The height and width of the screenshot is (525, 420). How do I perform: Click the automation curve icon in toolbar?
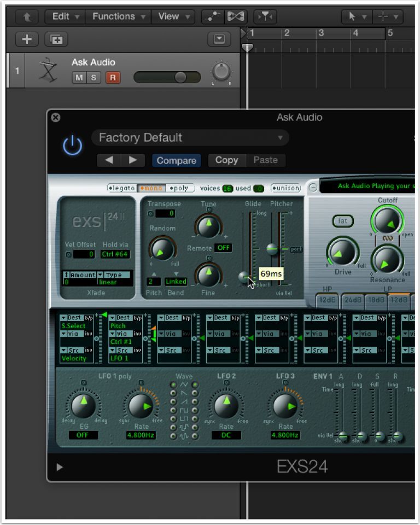(x=212, y=16)
